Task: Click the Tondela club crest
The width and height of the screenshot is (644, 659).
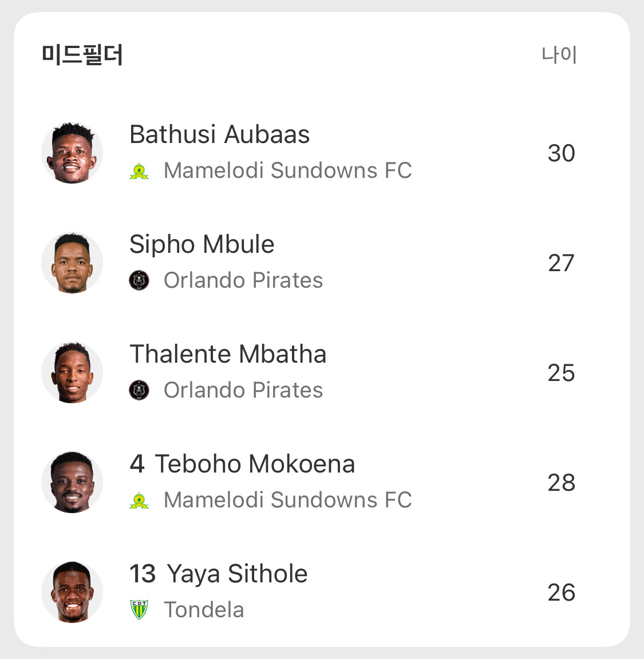Action: 139,610
